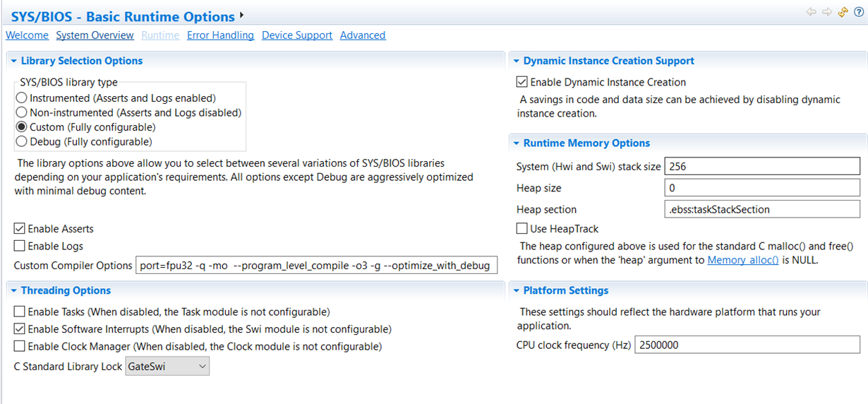Open the Device Support link
Screen dimensions: 868x404
[x=296, y=35]
